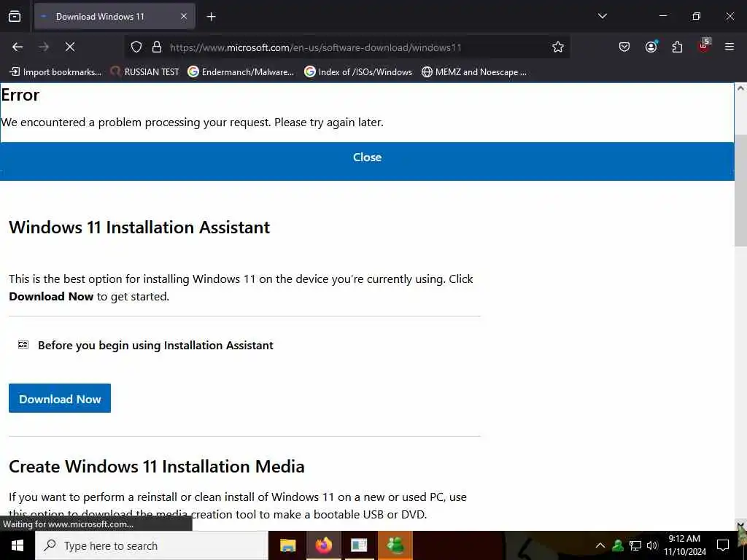Open the news-style taskbar app icon
This screenshot has height=560, width=747.
click(359, 545)
